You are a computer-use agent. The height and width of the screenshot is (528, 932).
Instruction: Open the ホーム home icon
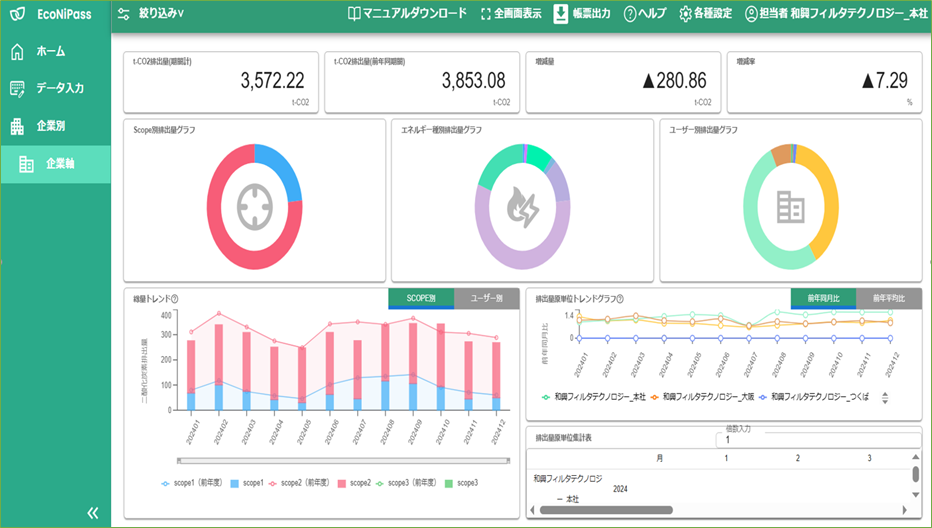coord(18,52)
